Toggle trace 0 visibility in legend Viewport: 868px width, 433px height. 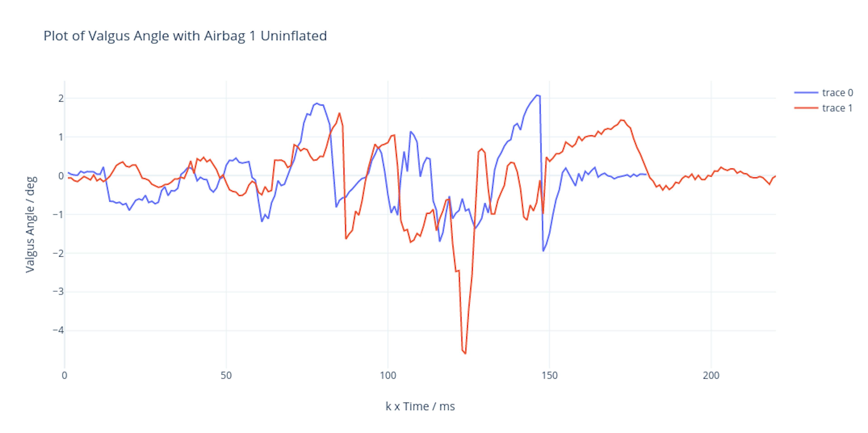(837, 93)
